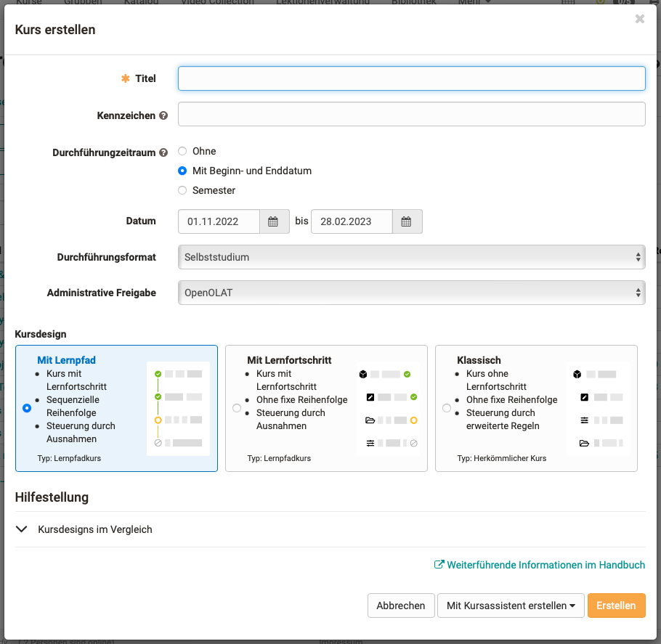Click into the Titel input field
The image size is (661, 644).
pos(411,78)
